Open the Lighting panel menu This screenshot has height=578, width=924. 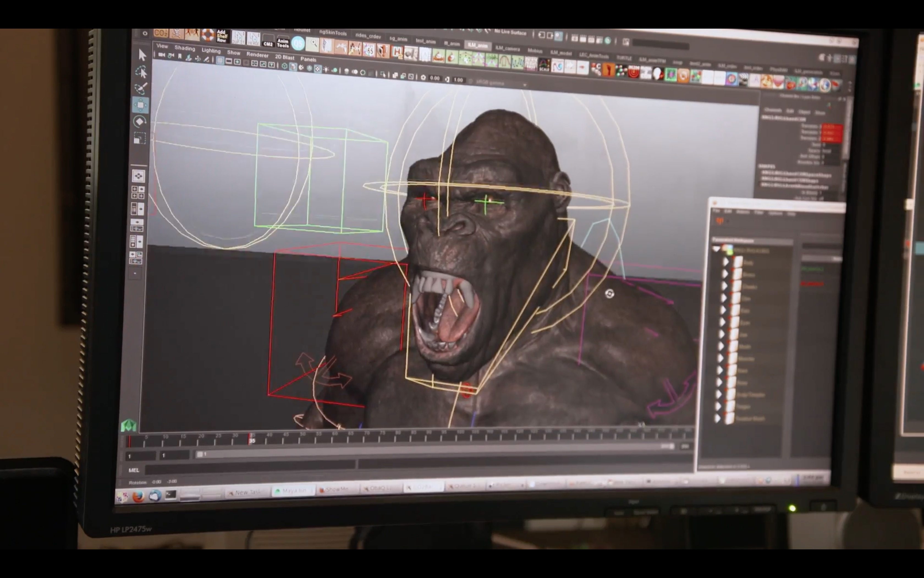pos(211,50)
